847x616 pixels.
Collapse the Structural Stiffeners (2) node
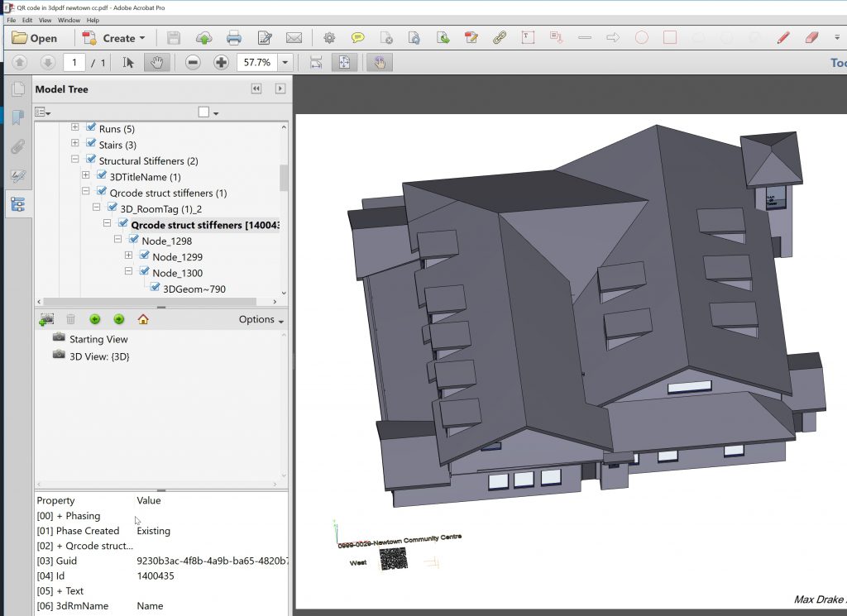tap(75, 160)
